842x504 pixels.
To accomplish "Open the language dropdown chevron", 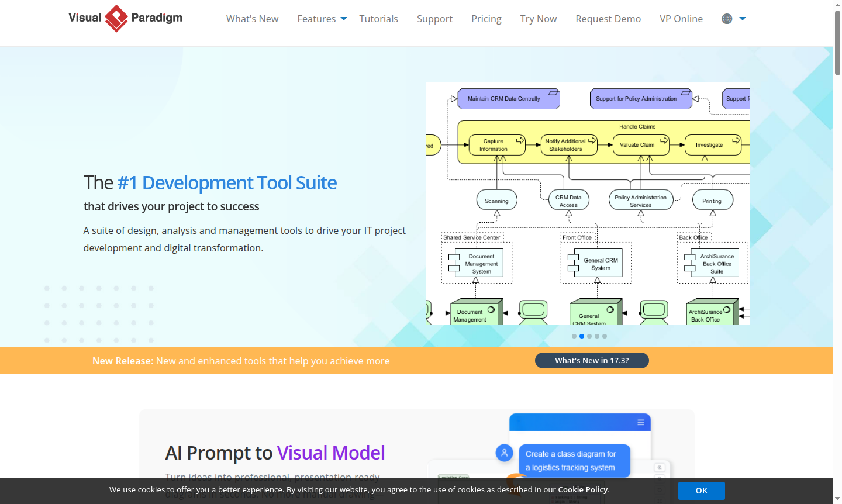I will pyautogui.click(x=741, y=18).
